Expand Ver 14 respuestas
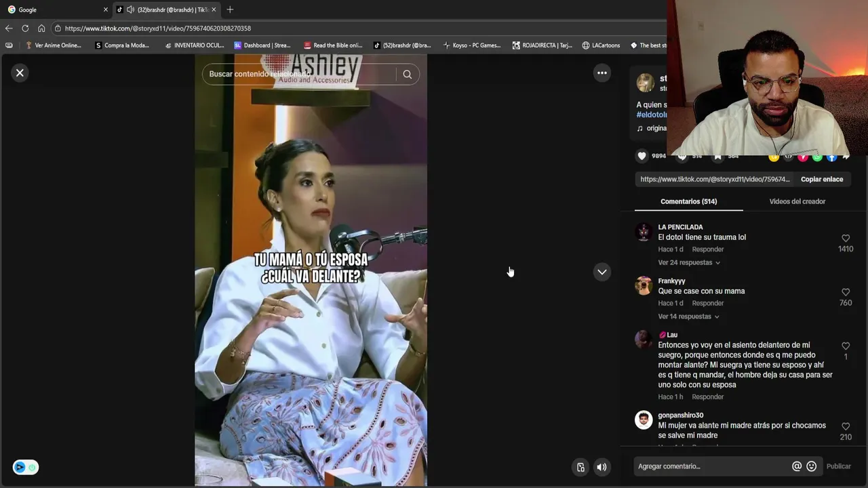This screenshot has height=488, width=868. [x=689, y=317]
